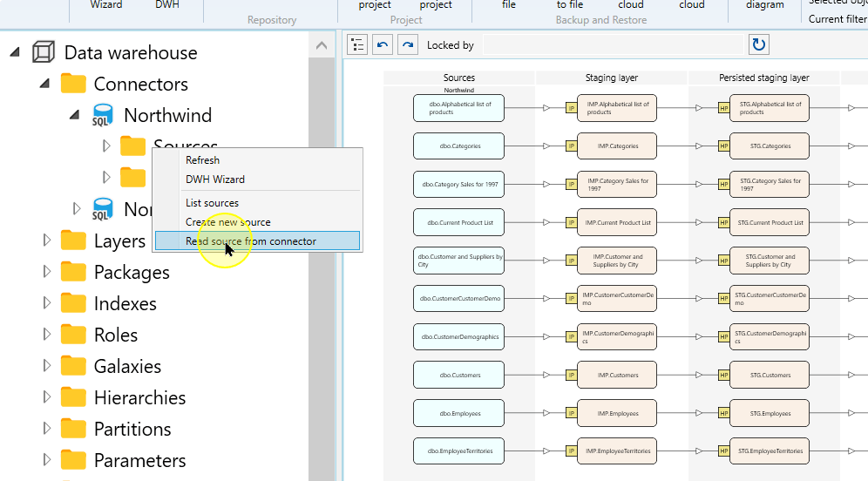The height and width of the screenshot is (481, 868).
Task: Select dbo.EmployeeTerritories source node
Action: coord(459,451)
